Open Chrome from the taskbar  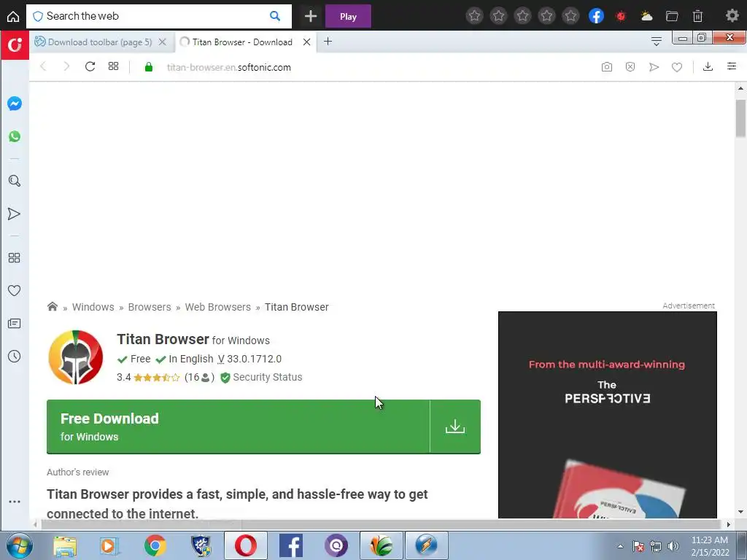(155, 545)
